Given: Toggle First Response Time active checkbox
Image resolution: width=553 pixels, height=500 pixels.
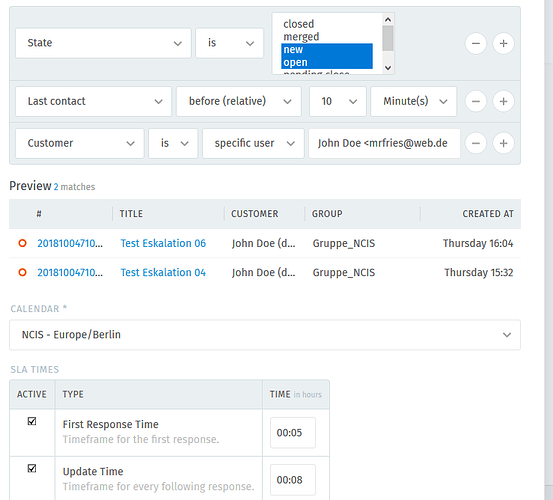Looking at the screenshot, I should (x=32, y=421).
